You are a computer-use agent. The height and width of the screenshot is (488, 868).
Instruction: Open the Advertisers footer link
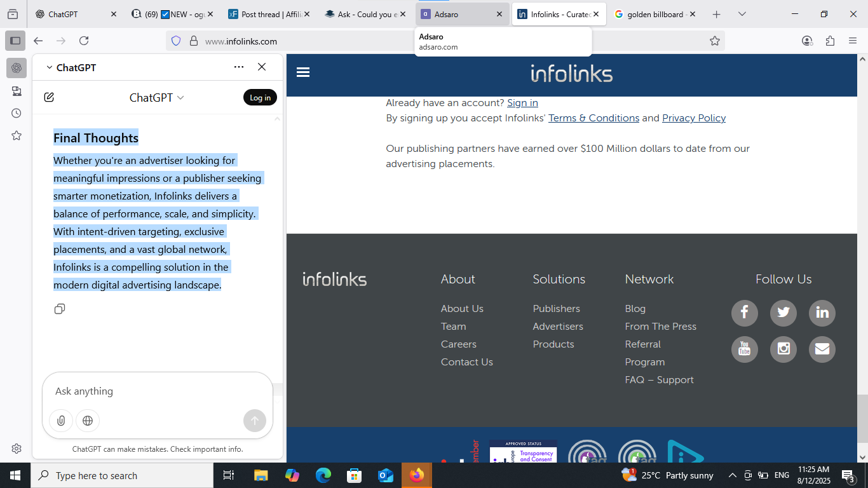coord(558,327)
